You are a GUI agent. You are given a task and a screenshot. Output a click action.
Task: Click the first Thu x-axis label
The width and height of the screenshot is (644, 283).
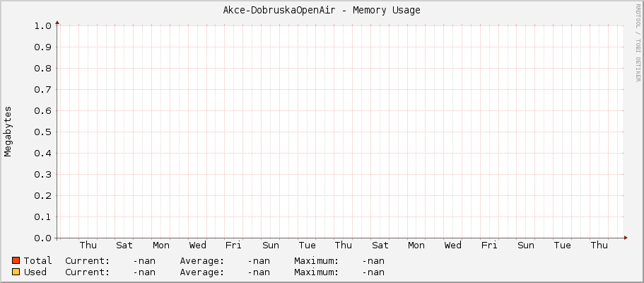point(88,246)
